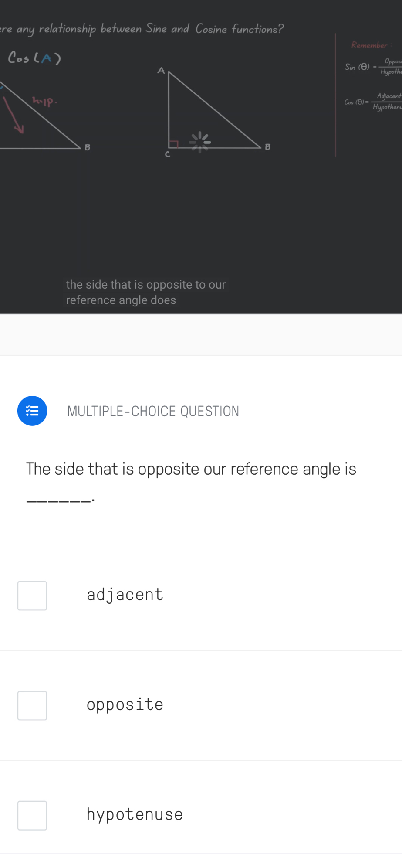Select the 'opposite' option label

click(125, 705)
